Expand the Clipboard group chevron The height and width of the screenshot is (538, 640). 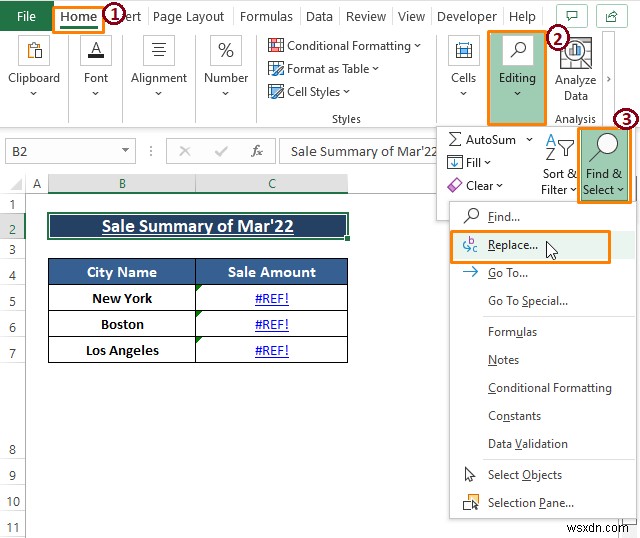coord(33,93)
